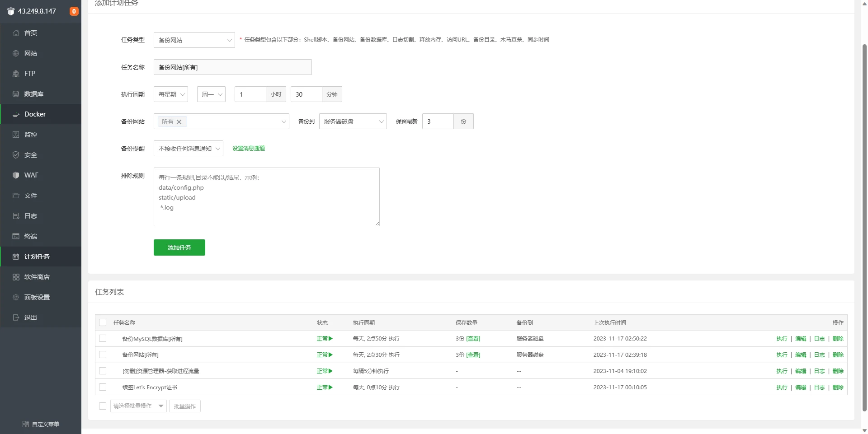Remove the 所有 tag from backup sites
Image resolution: width=868 pixels, height=434 pixels.
[x=179, y=121]
